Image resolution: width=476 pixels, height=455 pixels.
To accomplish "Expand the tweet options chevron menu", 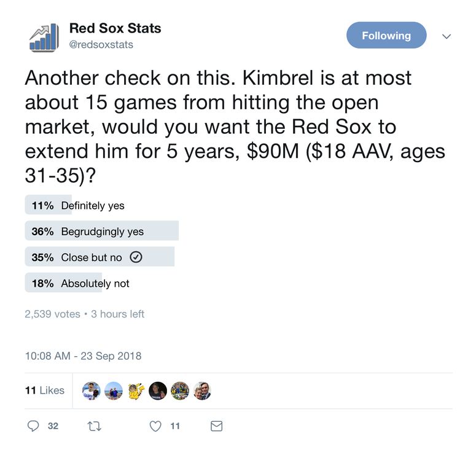I will [447, 36].
